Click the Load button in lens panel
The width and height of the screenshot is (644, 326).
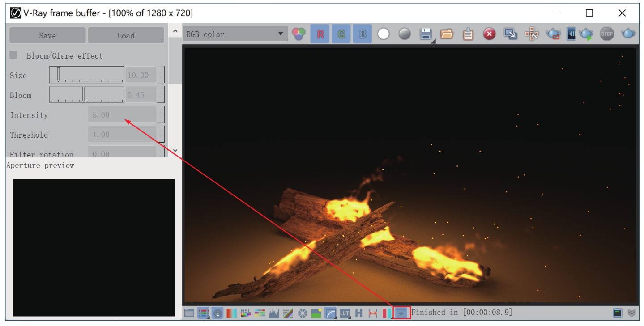pyautogui.click(x=126, y=36)
